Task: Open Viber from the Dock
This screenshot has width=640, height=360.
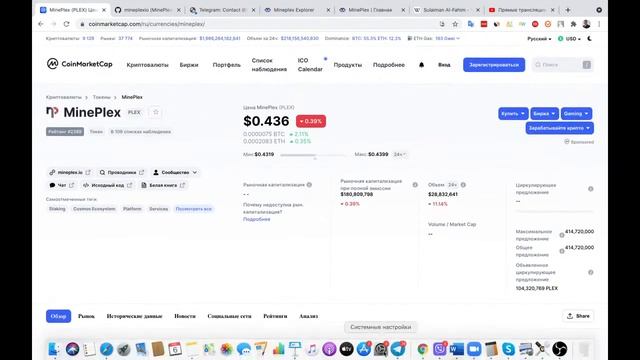Action: [440, 349]
